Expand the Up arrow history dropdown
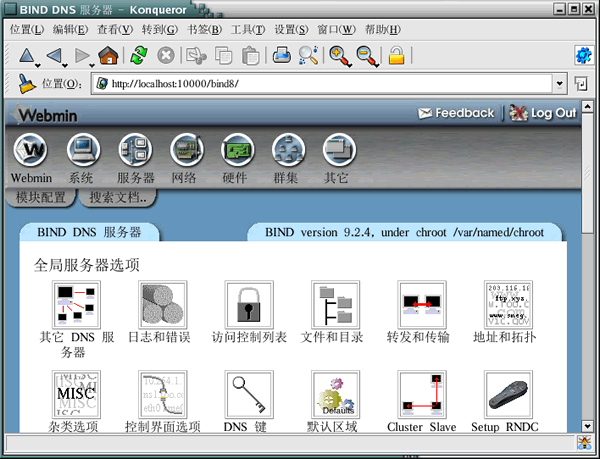The image size is (600, 459). (x=38, y=66)
